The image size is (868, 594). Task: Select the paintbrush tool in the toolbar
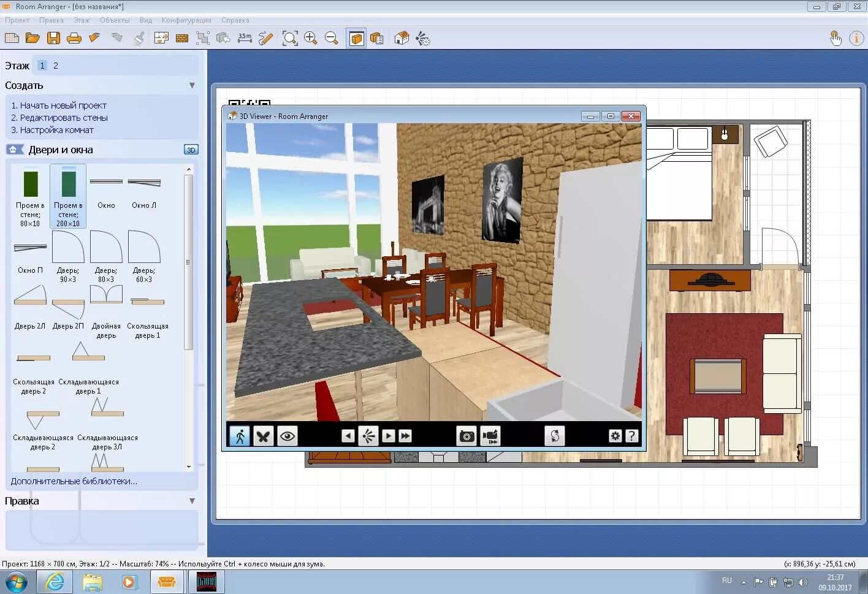[x=139, y=39]
